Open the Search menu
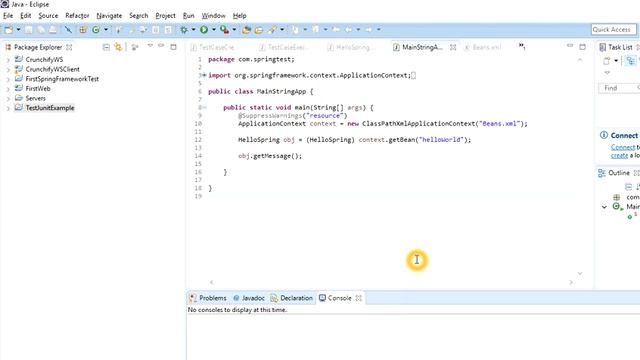Image resolution: width=640 pixels, height=360 pixels. point(139,16)
